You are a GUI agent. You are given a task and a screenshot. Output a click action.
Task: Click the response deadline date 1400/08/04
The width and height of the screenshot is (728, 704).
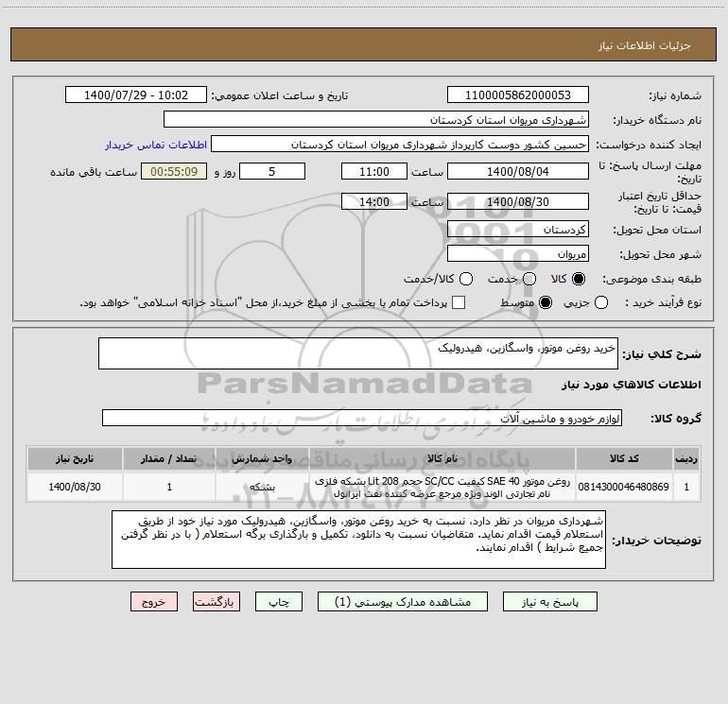[518, 172]
